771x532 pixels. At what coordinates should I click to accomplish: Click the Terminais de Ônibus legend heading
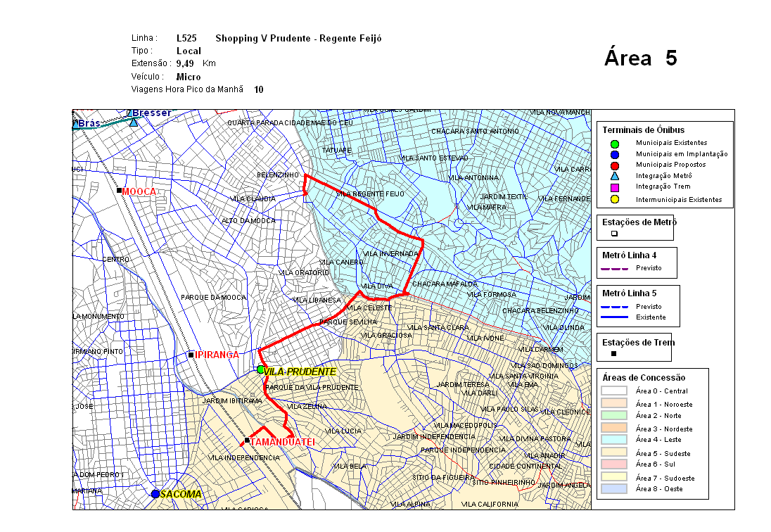click(643, 130)
